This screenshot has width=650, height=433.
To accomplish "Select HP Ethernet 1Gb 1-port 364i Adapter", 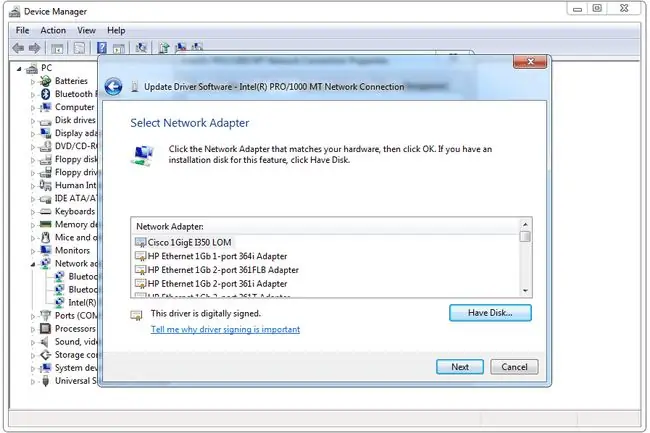I will coord(211,256).
